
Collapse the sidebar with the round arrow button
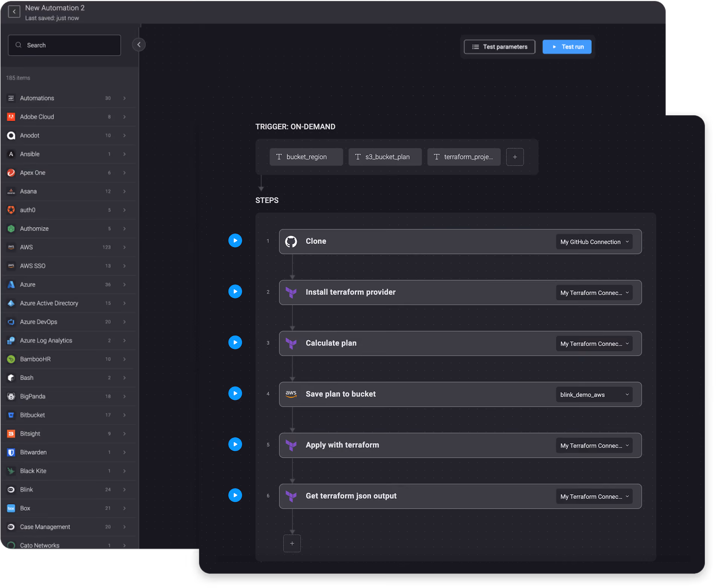pos(139,45)
